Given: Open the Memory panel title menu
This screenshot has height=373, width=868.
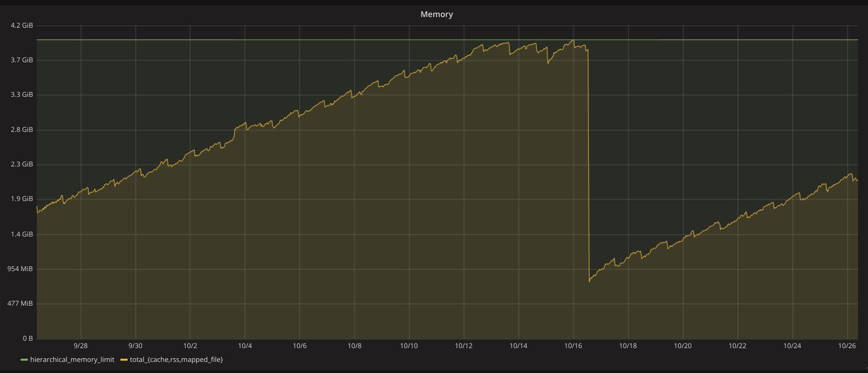Looking at the screenshot, I should click(436, 14).
